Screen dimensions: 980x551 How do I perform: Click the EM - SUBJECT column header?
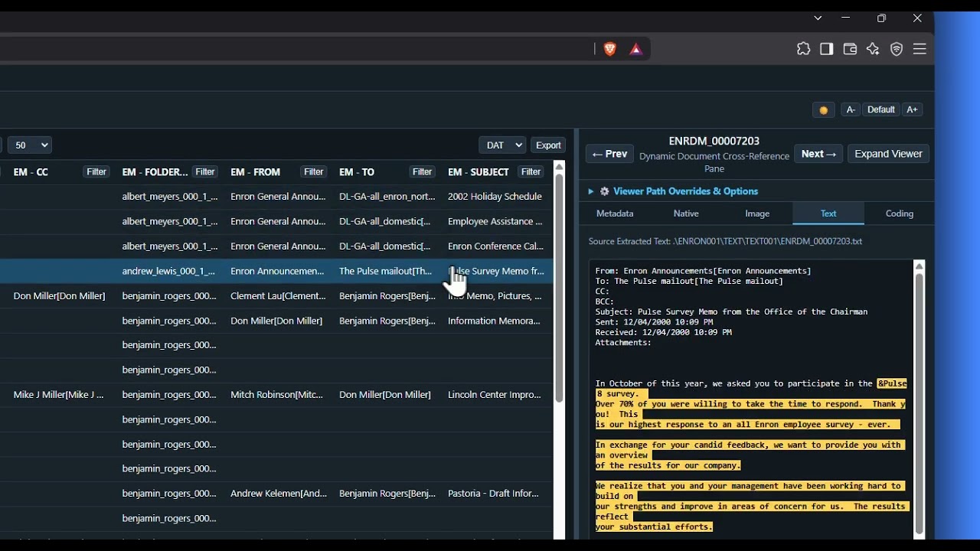pyautogui.click(x=479, y=172)
